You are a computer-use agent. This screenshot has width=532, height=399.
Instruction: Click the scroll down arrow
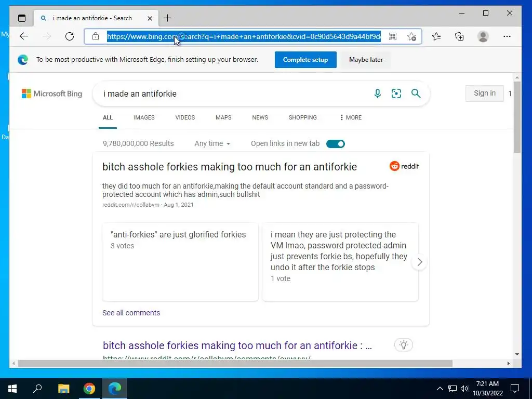pyautogui.click(x=517, y=354)
